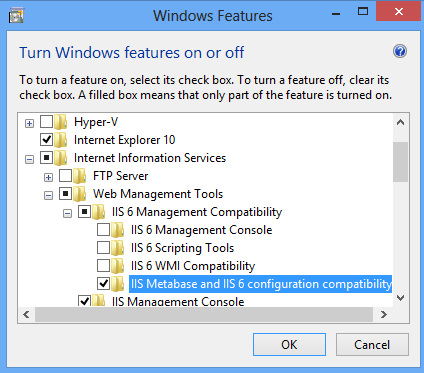Click the FTP Server folder icon

[80, 176]
